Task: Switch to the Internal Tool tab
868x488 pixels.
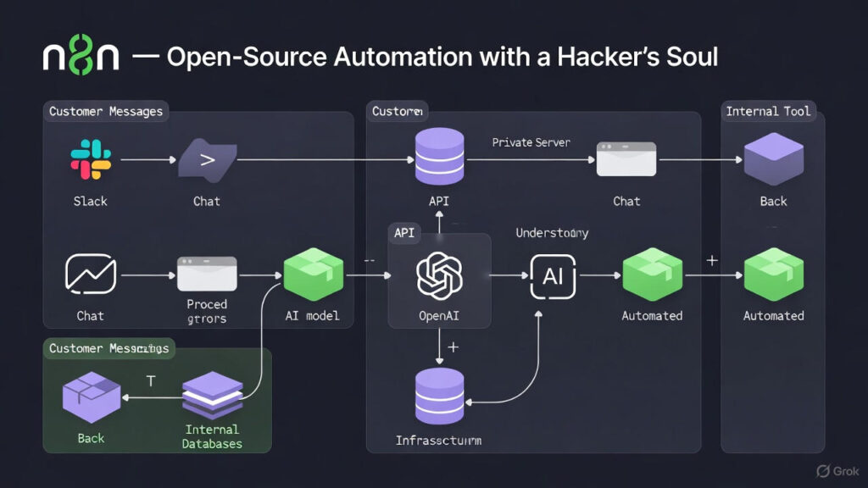Action: click(767, 111)
